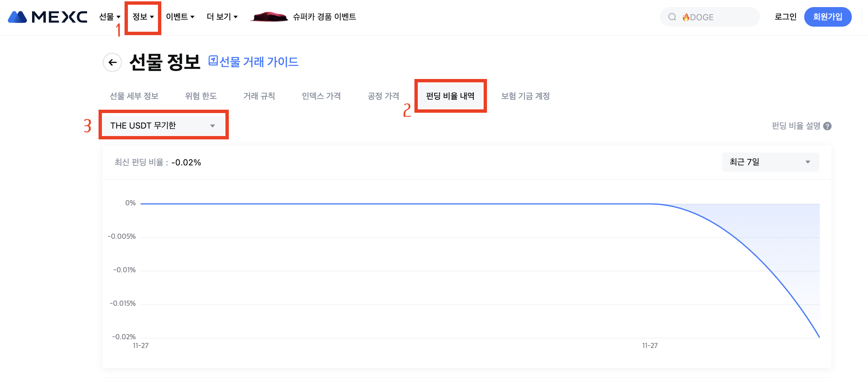The image size is (868, 378).
Task: Click the funding rate help question icon
Action: click(x=827, y=126)
